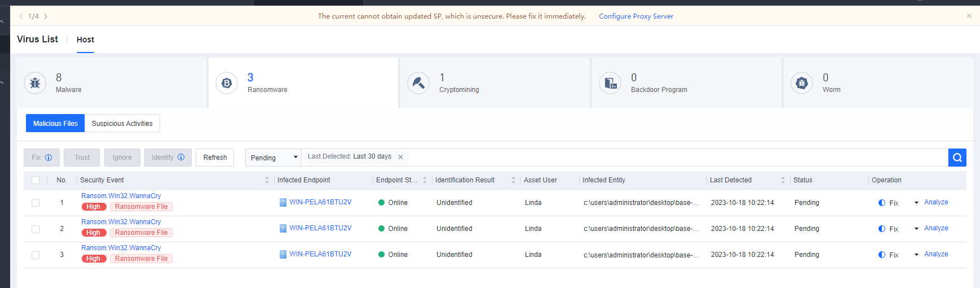Click the search filter input field

pos(677,158)
